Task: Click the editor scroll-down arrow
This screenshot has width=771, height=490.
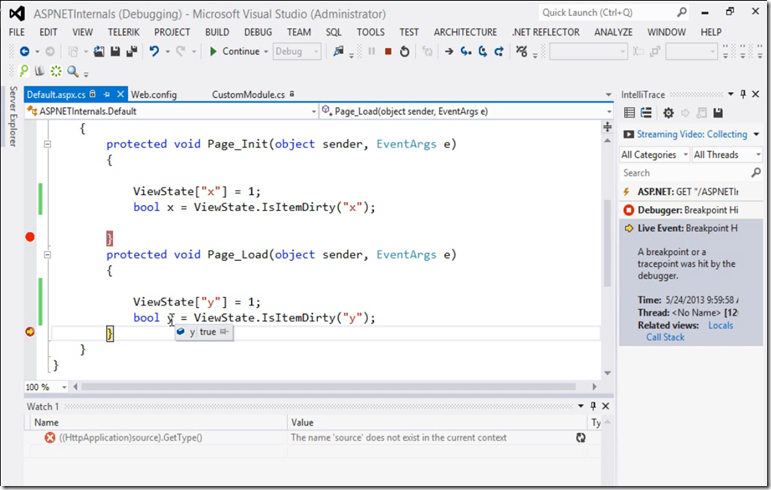Action: click(x=607, y=373)
